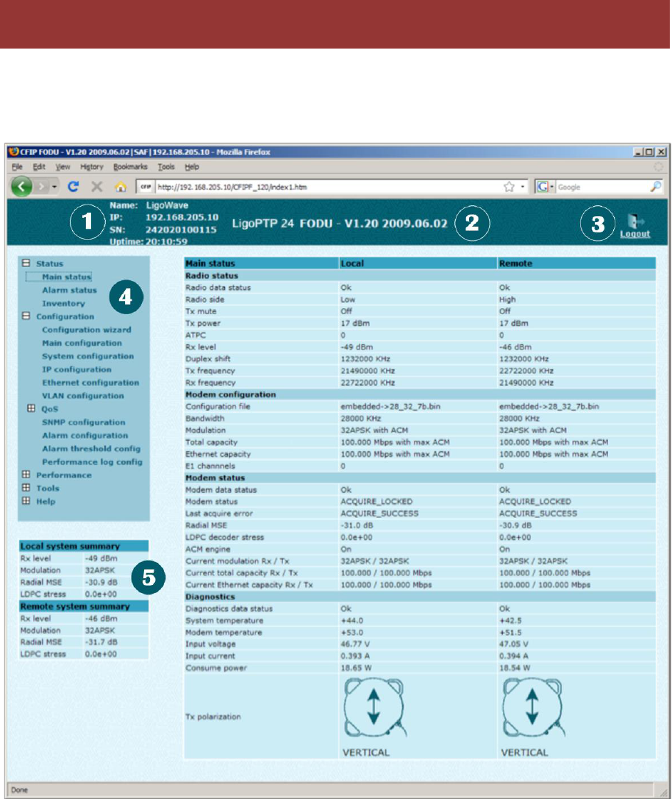Screen dimensions: 672x799
Task: Collapse the Status tree node
Action: [26, 263]
